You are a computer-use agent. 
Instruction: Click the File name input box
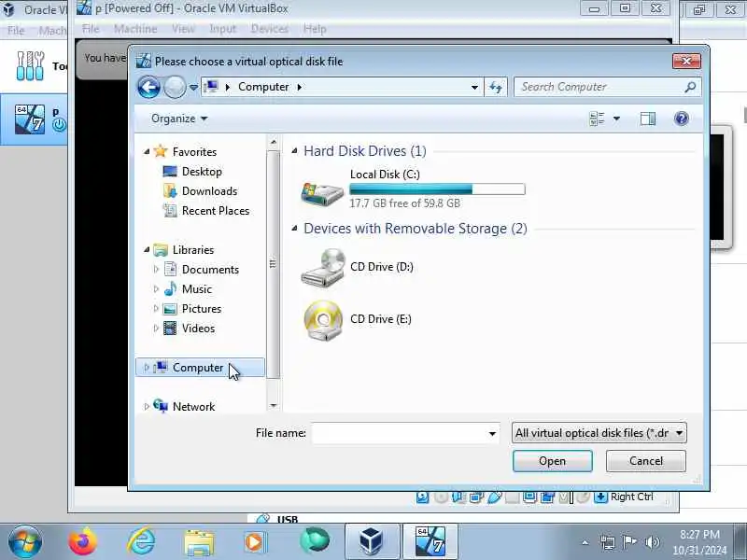(x=400, y=433)
